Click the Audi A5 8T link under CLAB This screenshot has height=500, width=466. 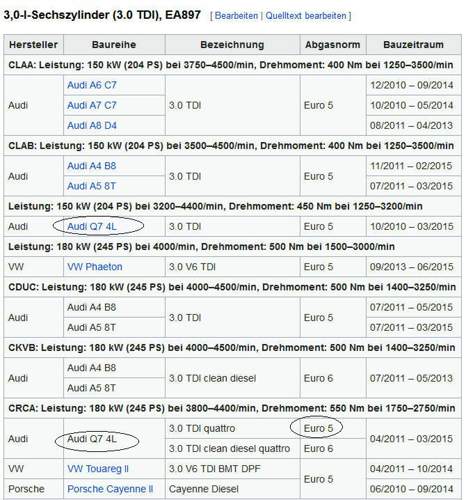91,186
